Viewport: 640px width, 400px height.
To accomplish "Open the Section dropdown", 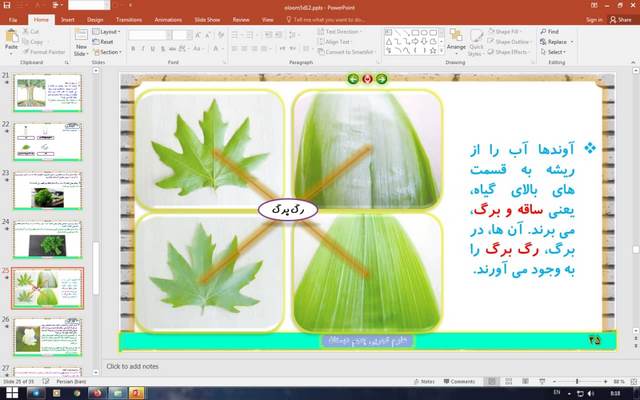I will (107, 52).
